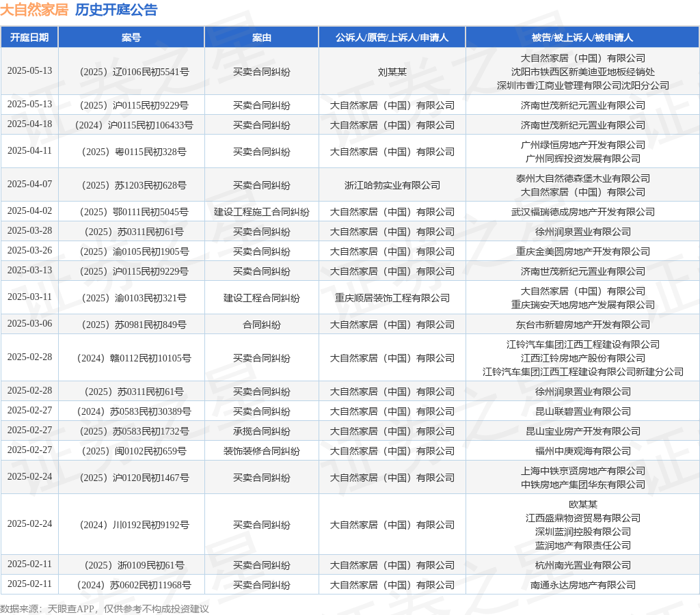Select case number (2025)浙0109民初61号
Viewport: 700px width, 615px height.
click(x=134, y=565)
